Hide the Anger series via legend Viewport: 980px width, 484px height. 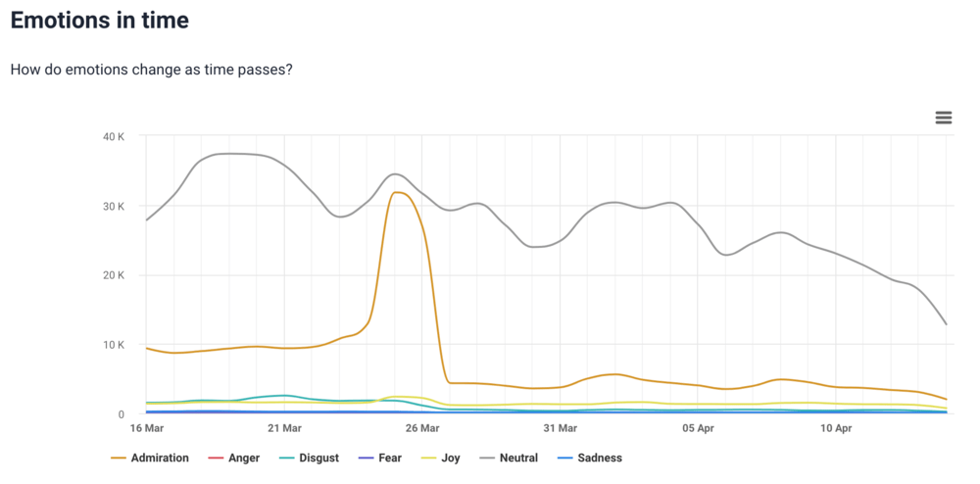[x=244, y=458]
